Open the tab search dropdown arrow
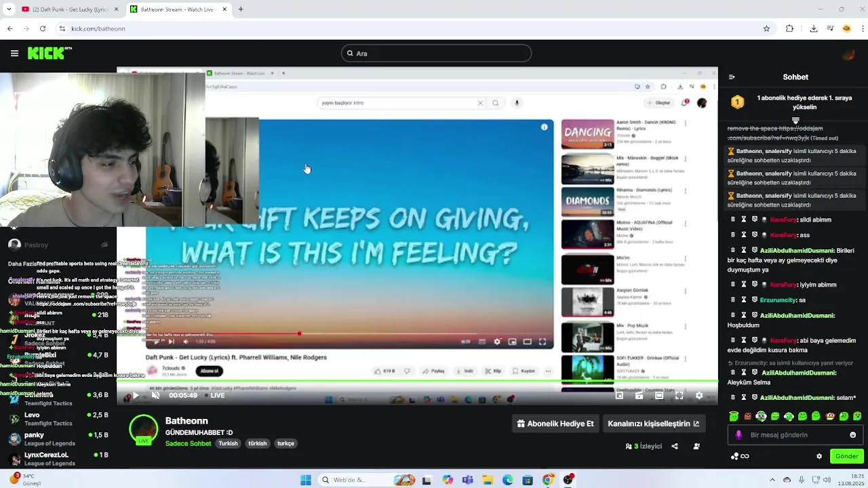The width and height of the screenshot is (868, 488). point(9,9)
